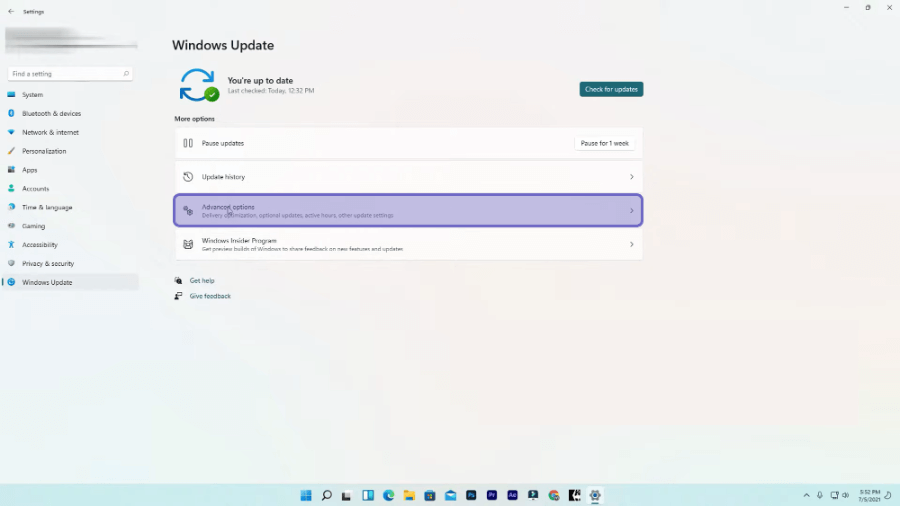Open the Widgets panel from the taskbar
This screenshot has width=900, height=506.
(x=368, y=496)
